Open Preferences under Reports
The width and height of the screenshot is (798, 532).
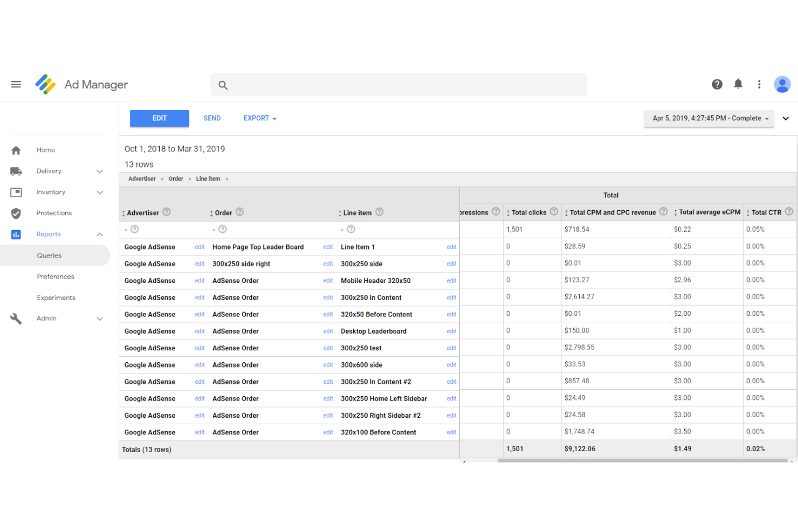(x=56, y=277)
